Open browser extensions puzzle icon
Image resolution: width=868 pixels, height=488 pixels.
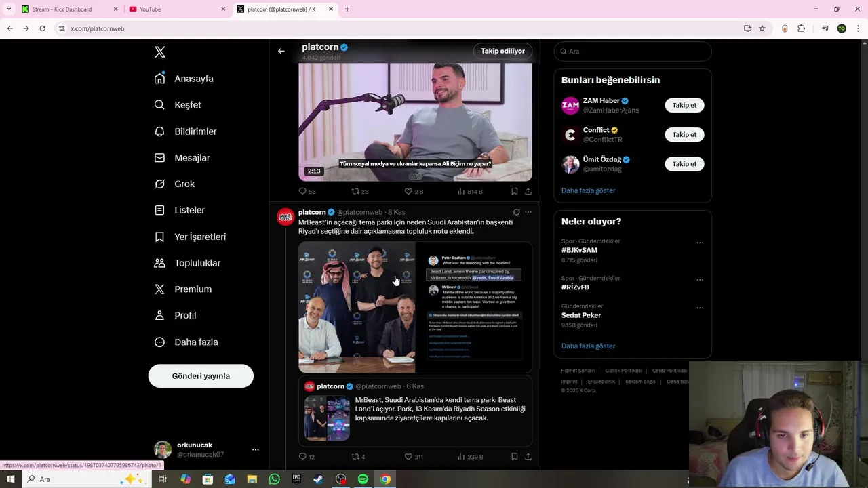coord(802,28)
